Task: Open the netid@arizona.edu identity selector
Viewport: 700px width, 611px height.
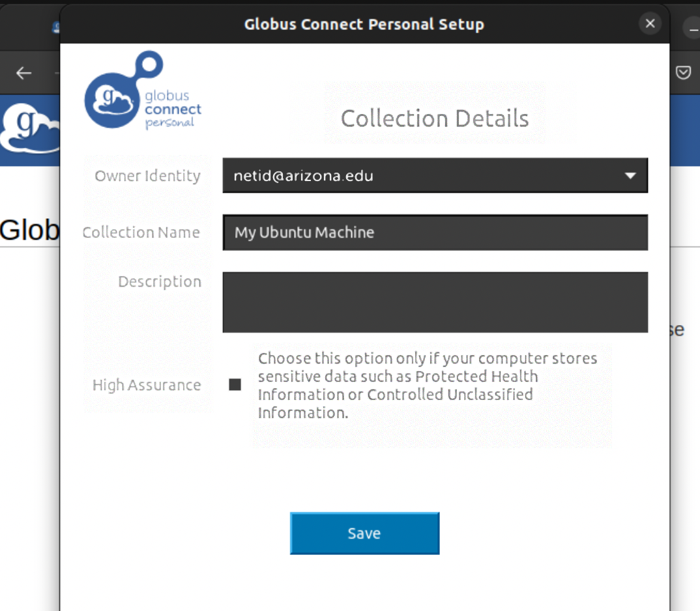Action: [x=435, y=175]
